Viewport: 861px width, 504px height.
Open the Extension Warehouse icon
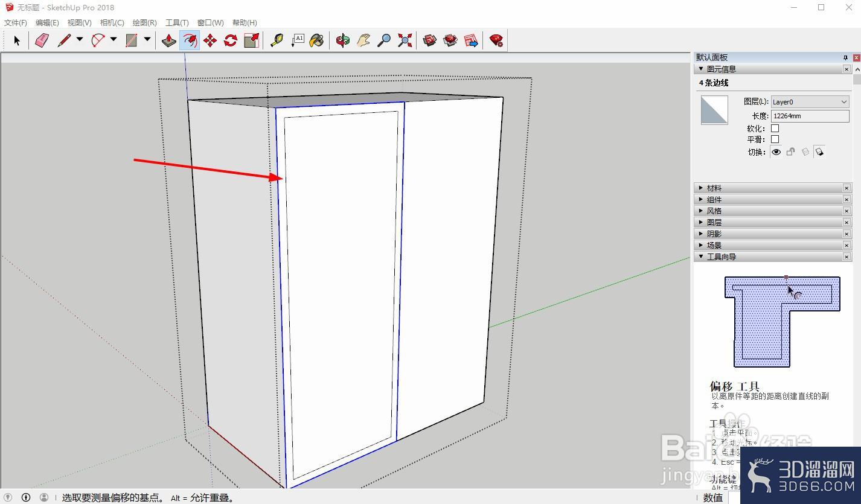pos(450,40)
